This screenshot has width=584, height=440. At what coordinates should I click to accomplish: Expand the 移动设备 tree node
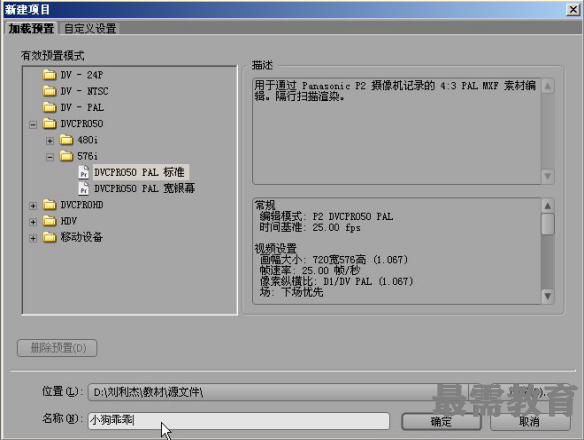pos(33,238)
